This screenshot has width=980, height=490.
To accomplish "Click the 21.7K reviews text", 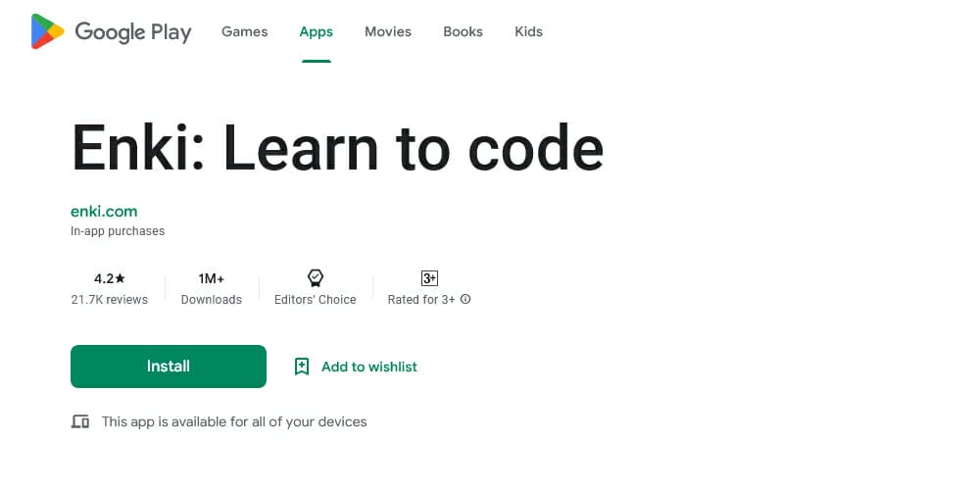I will click(x=110, y=299).
